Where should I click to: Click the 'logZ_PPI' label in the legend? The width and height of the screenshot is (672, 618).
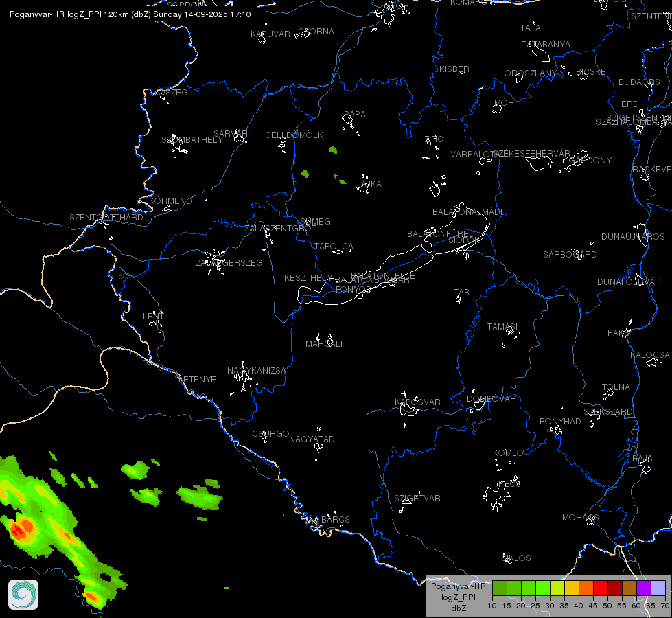(458, 597)
